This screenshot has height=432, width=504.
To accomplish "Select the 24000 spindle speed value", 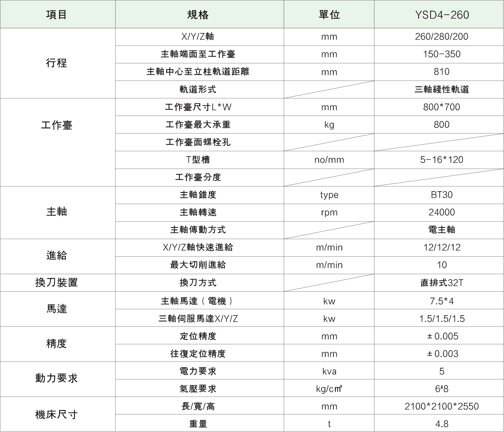I will [441, 212].
